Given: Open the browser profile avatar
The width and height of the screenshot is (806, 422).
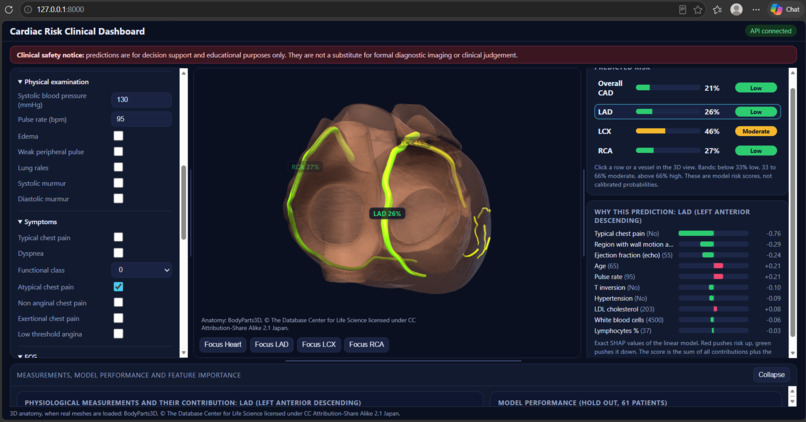Looking at the screenshot, I should (737, 9).
